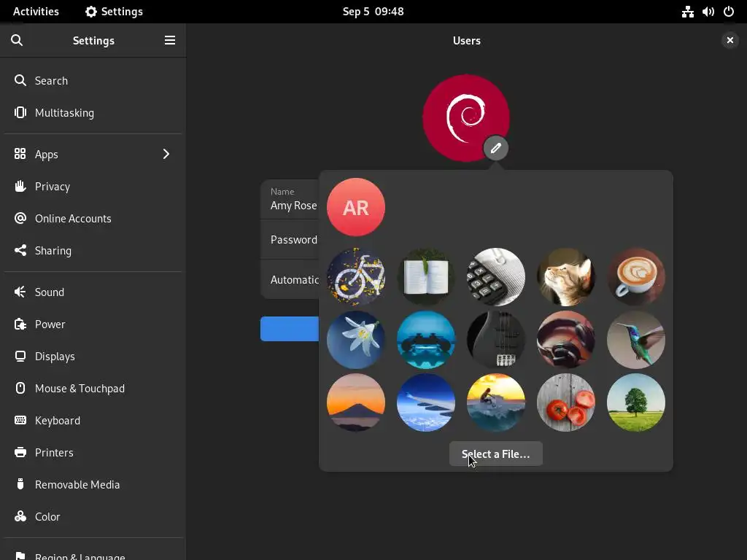Close the Settings window

(729, 41)
